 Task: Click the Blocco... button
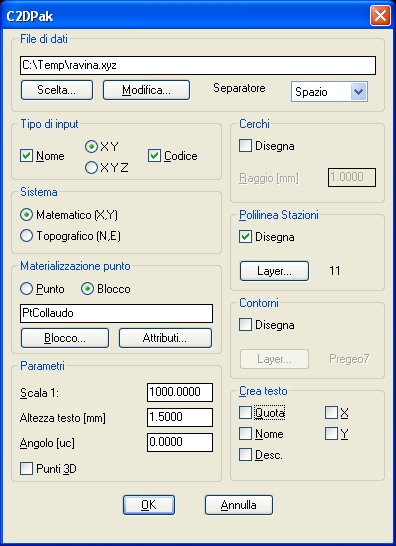click(x=65, y=338)
